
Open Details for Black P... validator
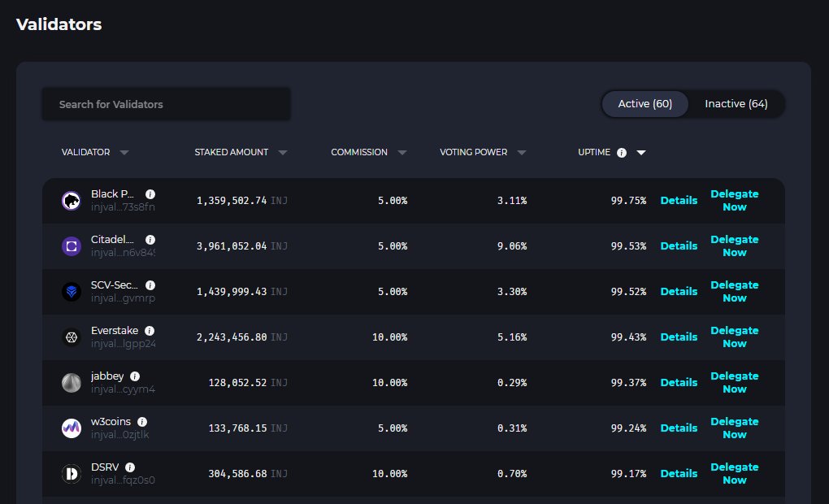pyautogui.click(x=679, y=201)
